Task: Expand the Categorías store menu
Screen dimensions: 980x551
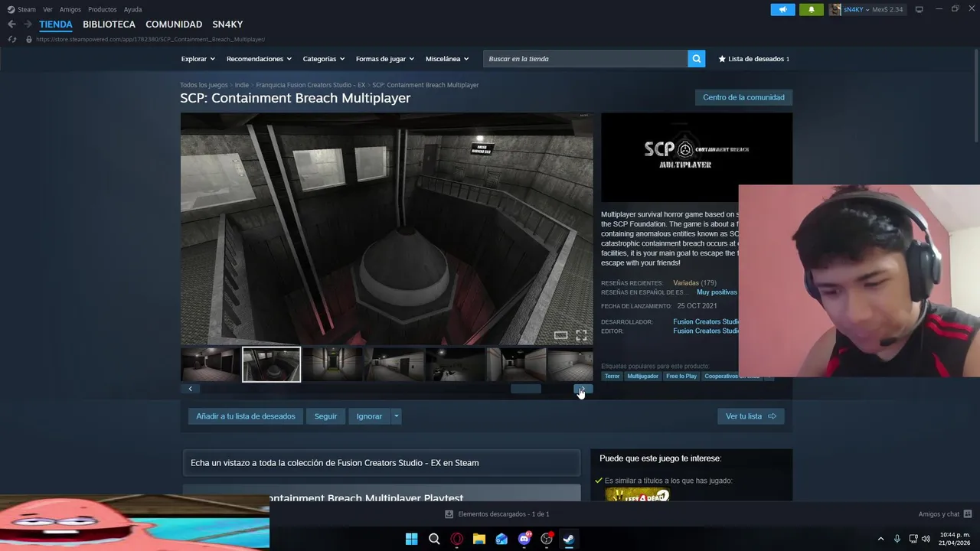Action: pos(323,59)
